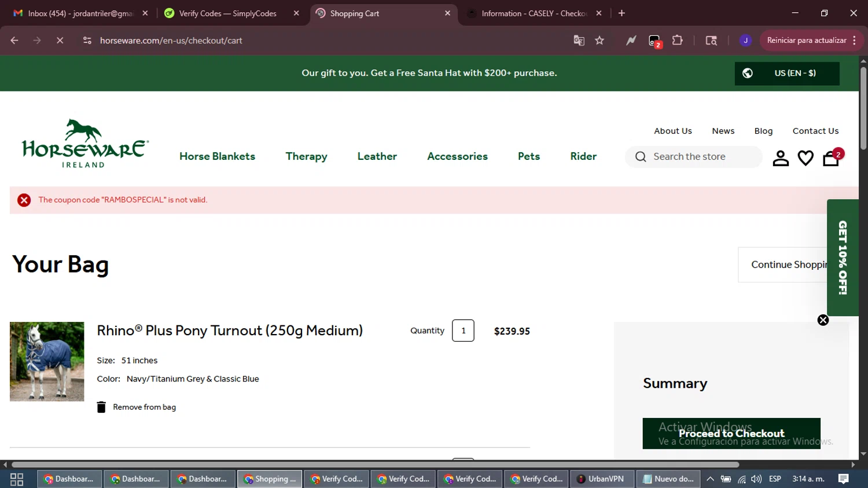Click the Santa Hat promo banner text

pyautogui.click(x=429, y=73)
